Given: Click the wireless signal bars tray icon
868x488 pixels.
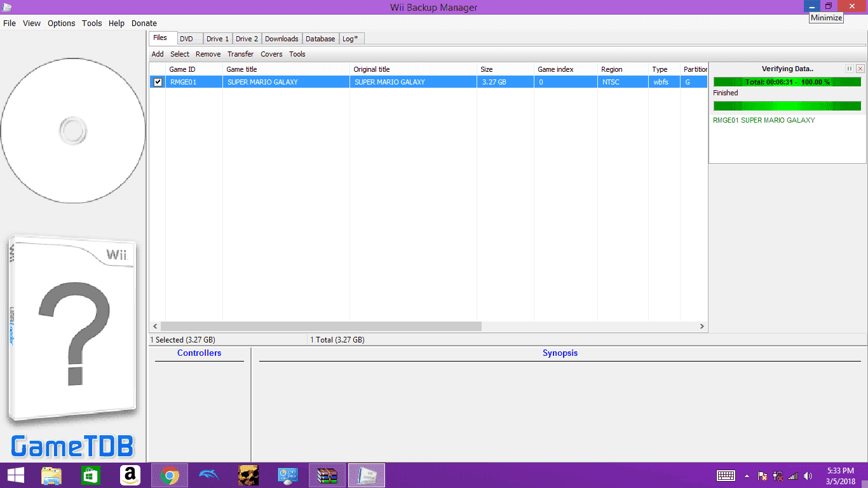Looking at the screenshot, I should point(793,476).
